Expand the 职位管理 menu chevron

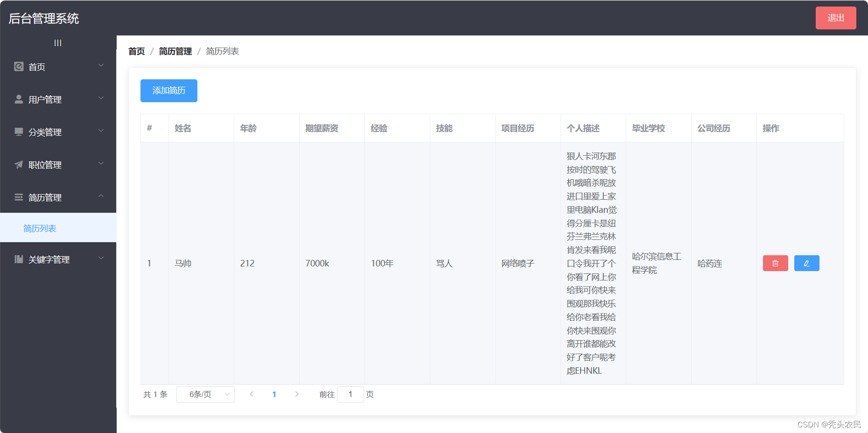click(x=101, y=164)
